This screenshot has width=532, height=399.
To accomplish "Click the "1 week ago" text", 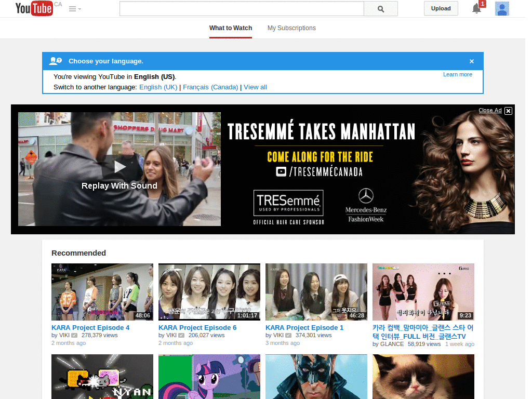I will (460, 344).
